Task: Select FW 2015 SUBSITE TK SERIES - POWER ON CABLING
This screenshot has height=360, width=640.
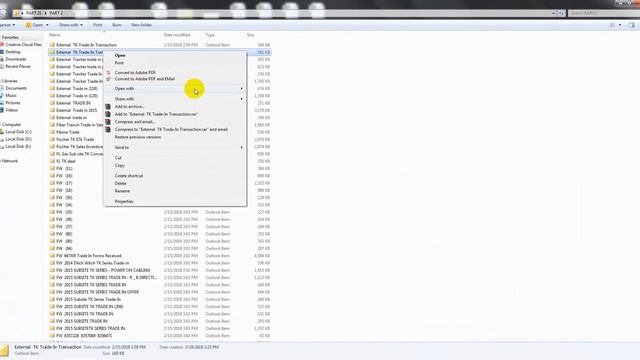Action: [103, 270]
